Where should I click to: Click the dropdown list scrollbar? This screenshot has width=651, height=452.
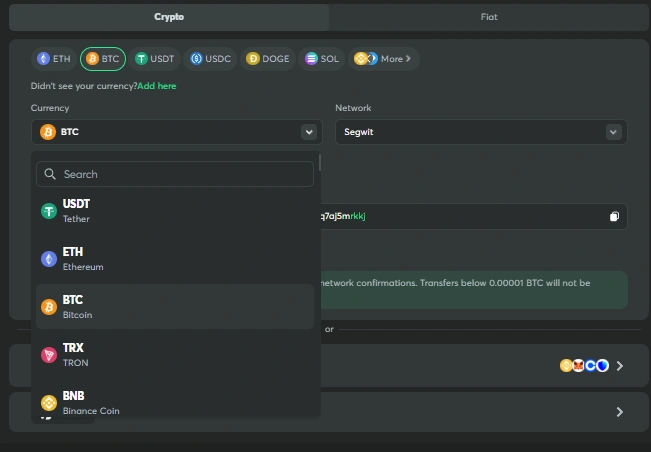pos(320,162)
